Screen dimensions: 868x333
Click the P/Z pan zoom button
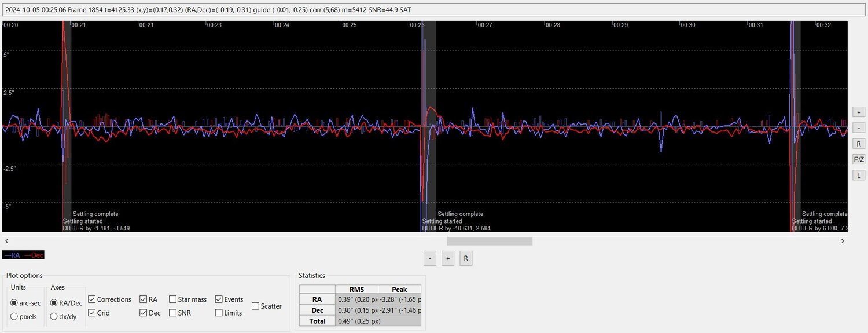pos(859,159)
